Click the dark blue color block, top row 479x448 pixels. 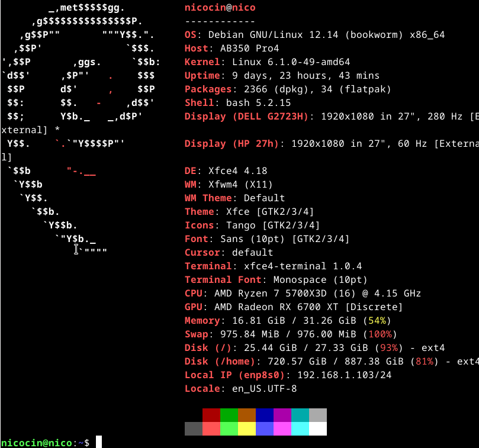(x=264, y=415)
